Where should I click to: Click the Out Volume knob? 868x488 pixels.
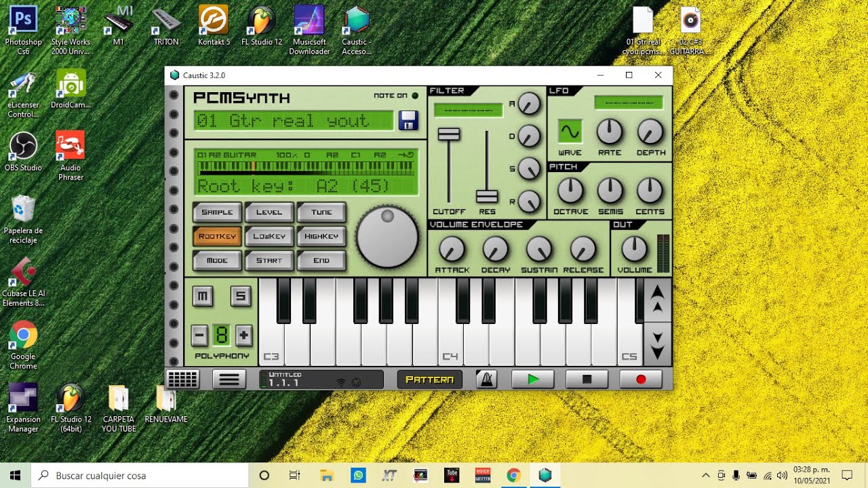(x=635, y=249)
